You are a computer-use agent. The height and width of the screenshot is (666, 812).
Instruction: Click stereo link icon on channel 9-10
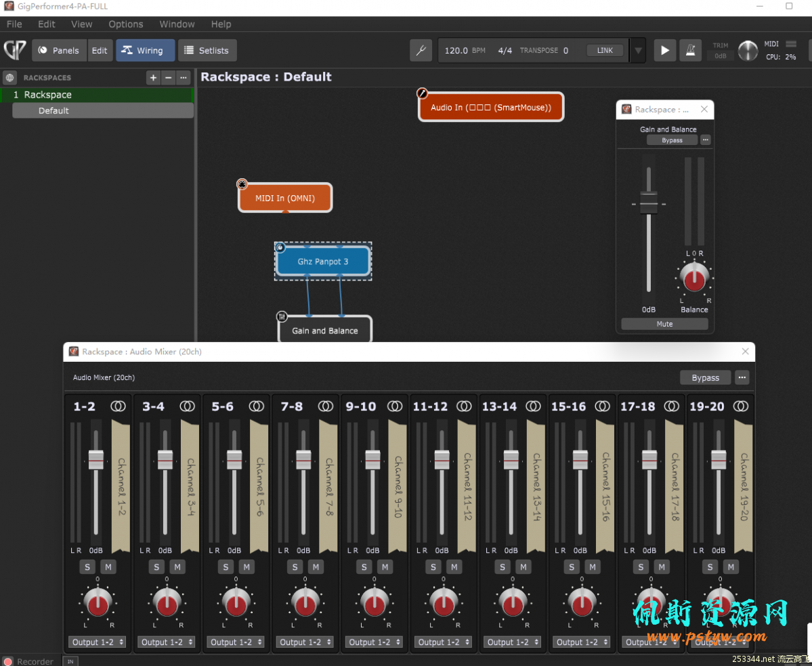[x=395, y=407]
